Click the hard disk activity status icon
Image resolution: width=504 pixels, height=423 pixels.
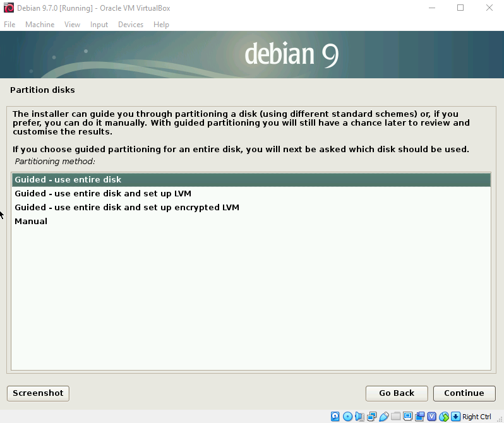[335, 417]
